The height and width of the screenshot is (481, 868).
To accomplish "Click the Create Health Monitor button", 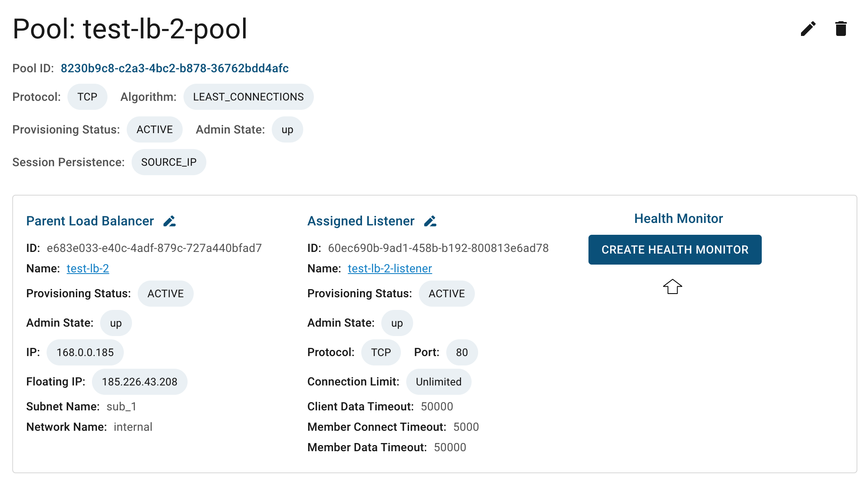I will [675, 249].
